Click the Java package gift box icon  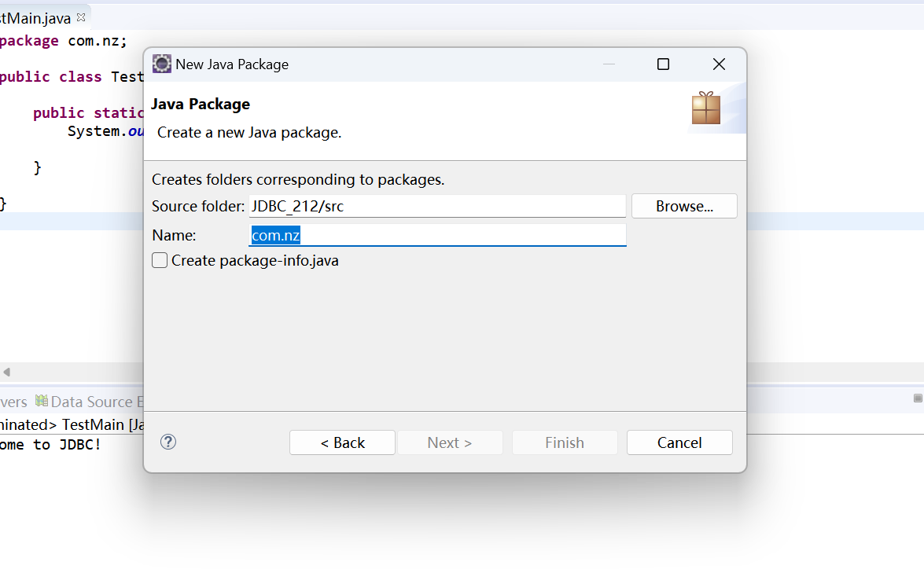pos(706,108)
